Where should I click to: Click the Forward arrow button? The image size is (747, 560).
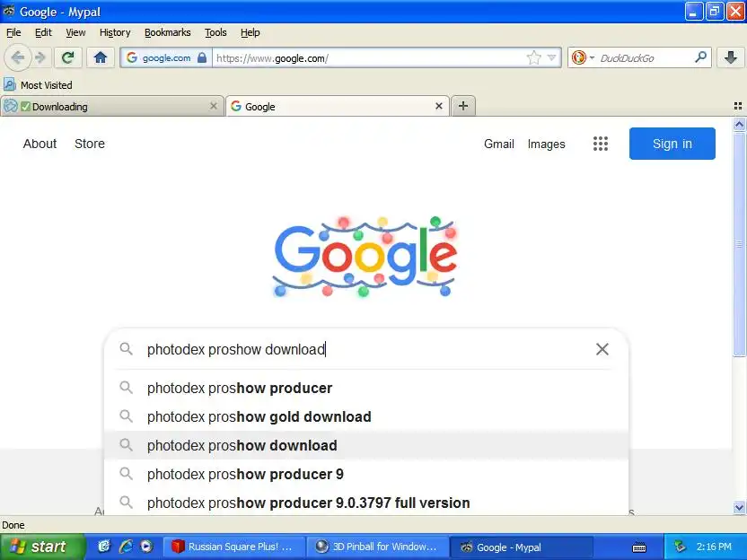tap(40, 58)
